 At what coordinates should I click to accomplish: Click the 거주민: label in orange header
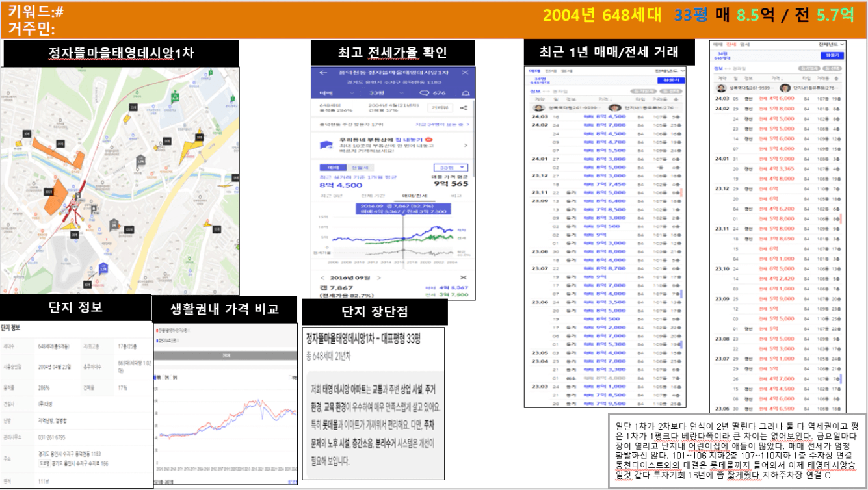point(31,29)
